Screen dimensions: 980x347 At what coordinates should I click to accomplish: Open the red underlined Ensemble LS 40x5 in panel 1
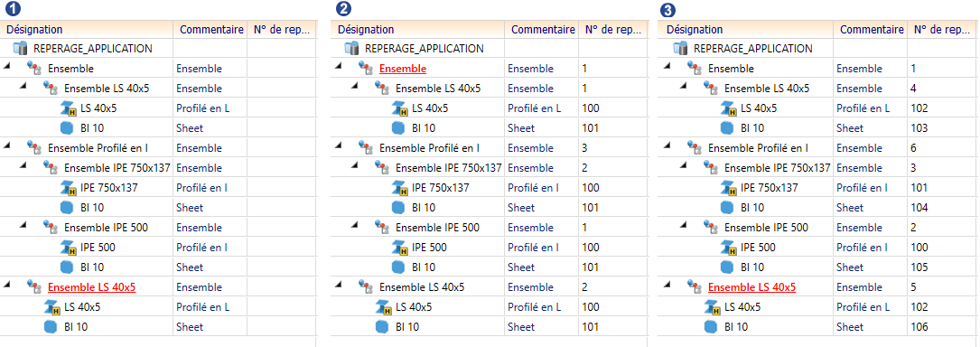92,287
